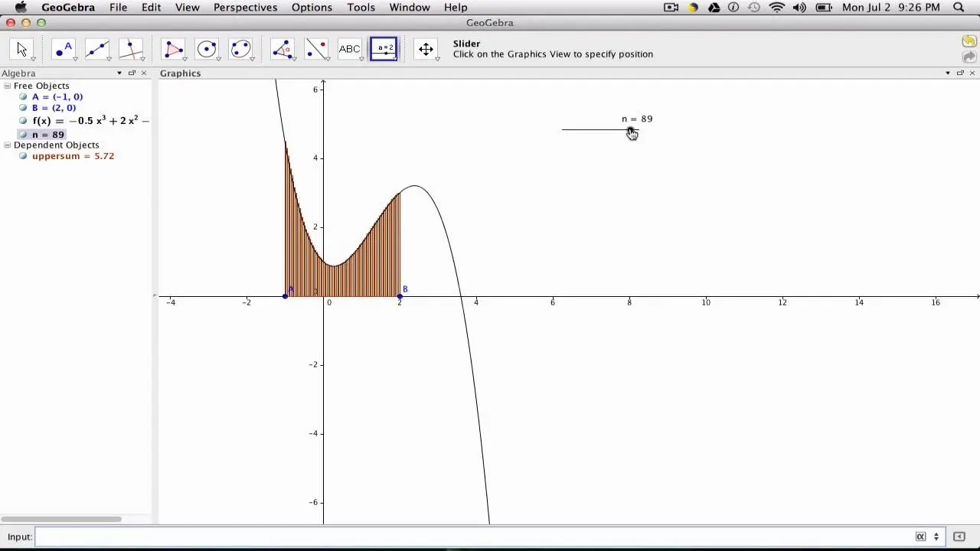This screenshot has width=980, height=551.
Task: Detach the Graphics panel into window
Action: (x=960, y=73)
